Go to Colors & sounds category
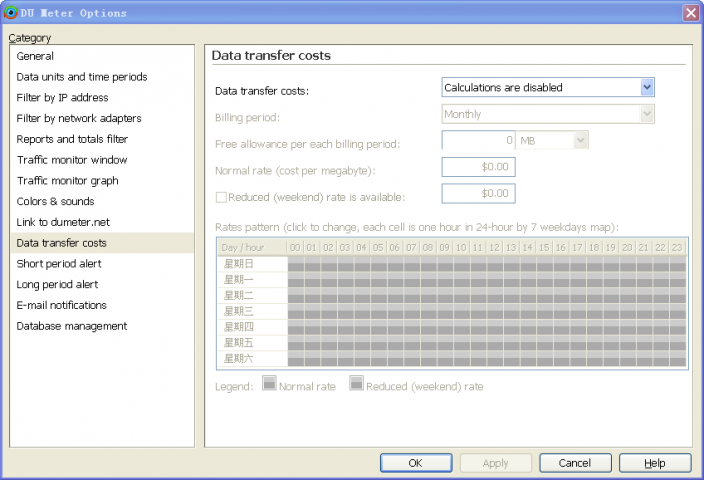Viewport: 704px width, 480px height. coord(55,202)
